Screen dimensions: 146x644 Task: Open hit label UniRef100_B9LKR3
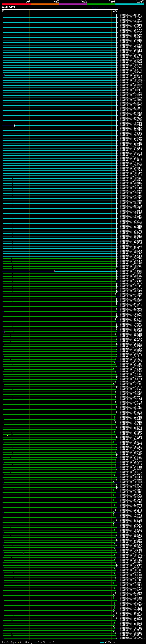click(131, 286)
